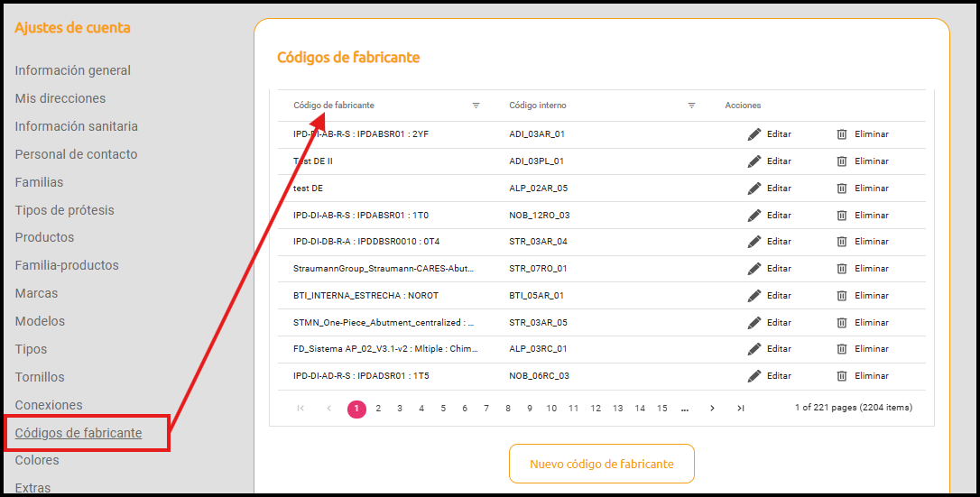The width and height of the screenshot is (980, 497).
Task: Select page 2 in pagination
Action: click(378, 409)
